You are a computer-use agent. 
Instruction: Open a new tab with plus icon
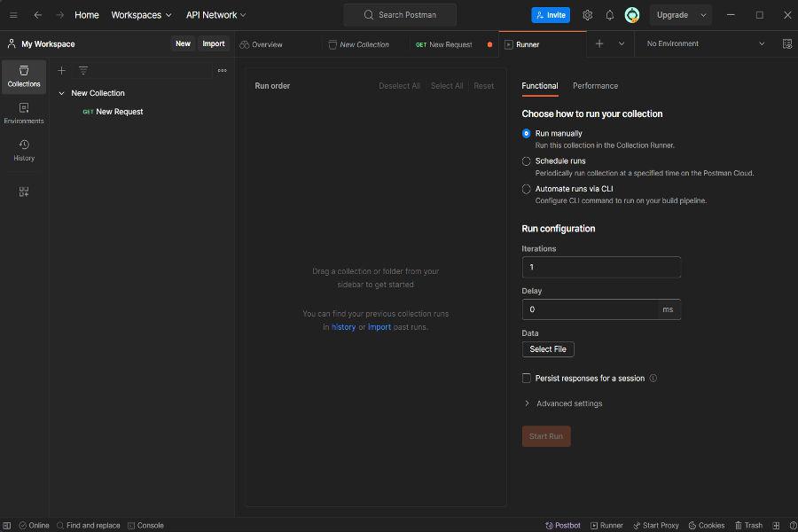point(599,44)
